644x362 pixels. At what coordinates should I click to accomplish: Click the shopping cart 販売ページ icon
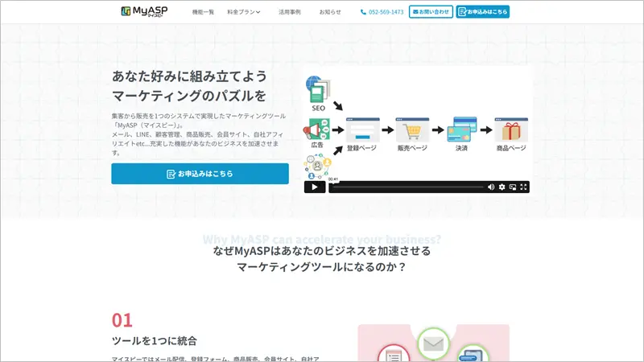(414, 130)
